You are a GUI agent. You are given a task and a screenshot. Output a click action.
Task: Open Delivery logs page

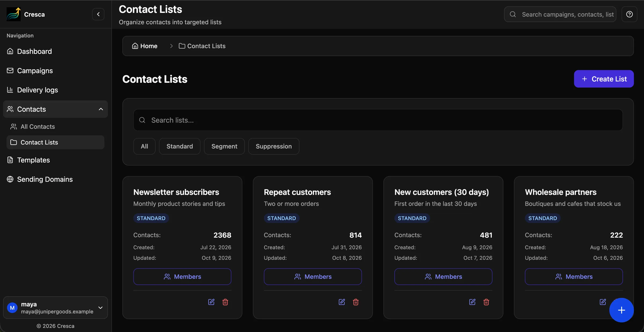click(56, 90)
